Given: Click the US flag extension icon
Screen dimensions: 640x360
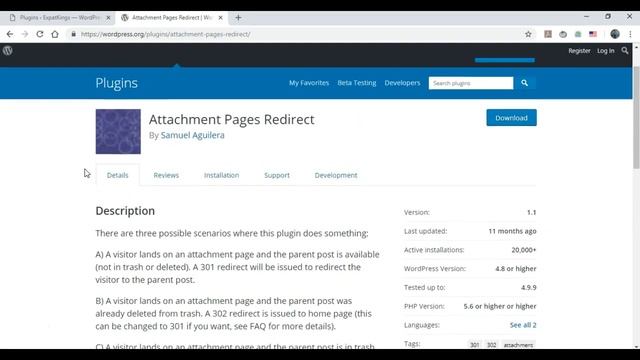Looking at the screenshot, I should [593, 34].
